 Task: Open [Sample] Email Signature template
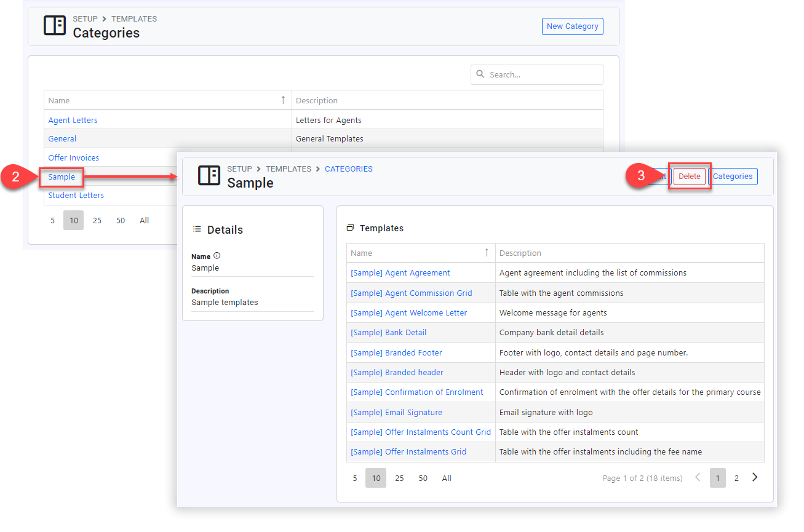click(x=396, y=413)
